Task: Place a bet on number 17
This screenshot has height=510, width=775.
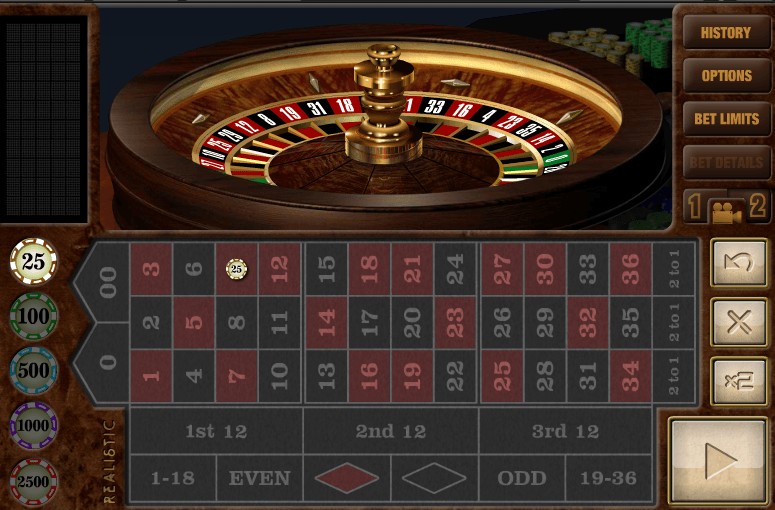Action: coord(369,323)
